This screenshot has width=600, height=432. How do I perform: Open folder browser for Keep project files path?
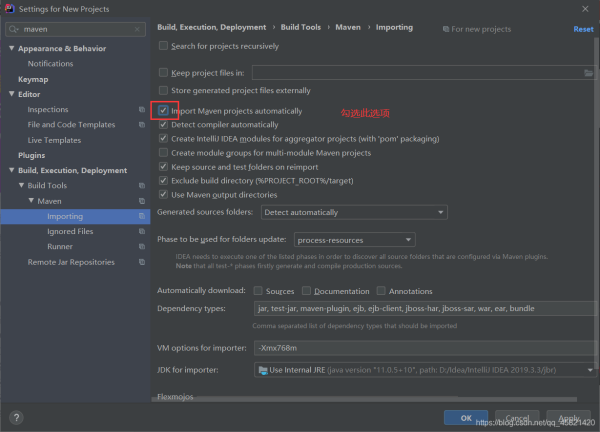pyautogui.click(x=588, y=73)
